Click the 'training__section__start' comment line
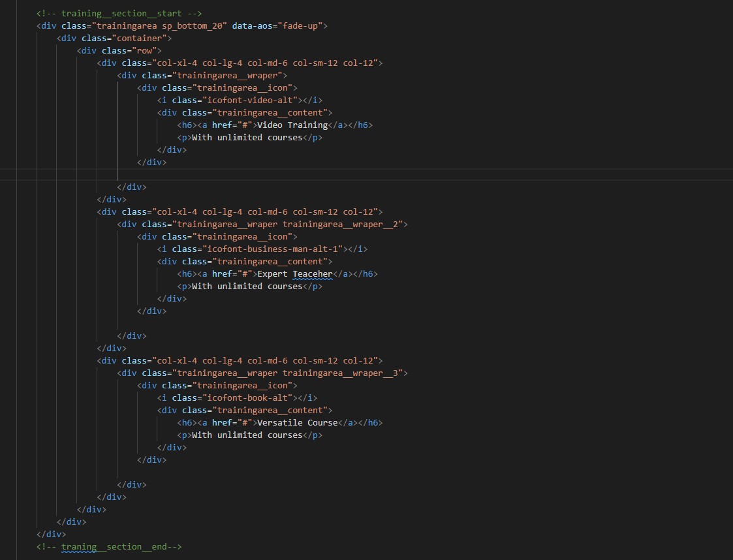This screenshot has width=733, height=560. (x=119, y=14)
